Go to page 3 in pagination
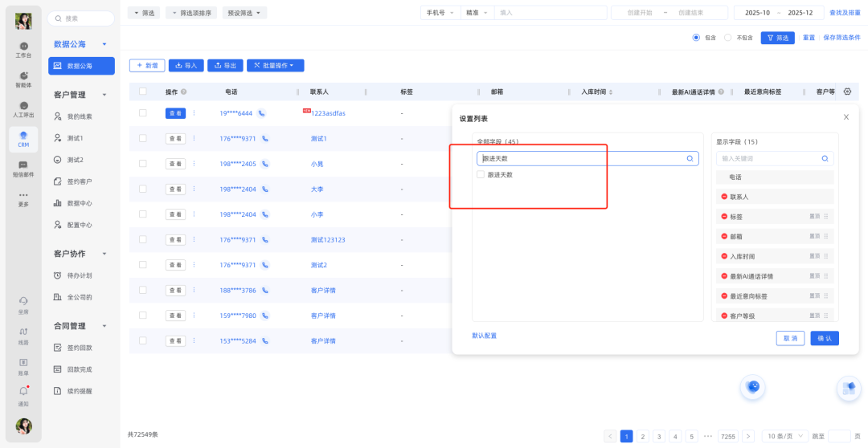This screenshot has width=868, height=448. [659, 436]
